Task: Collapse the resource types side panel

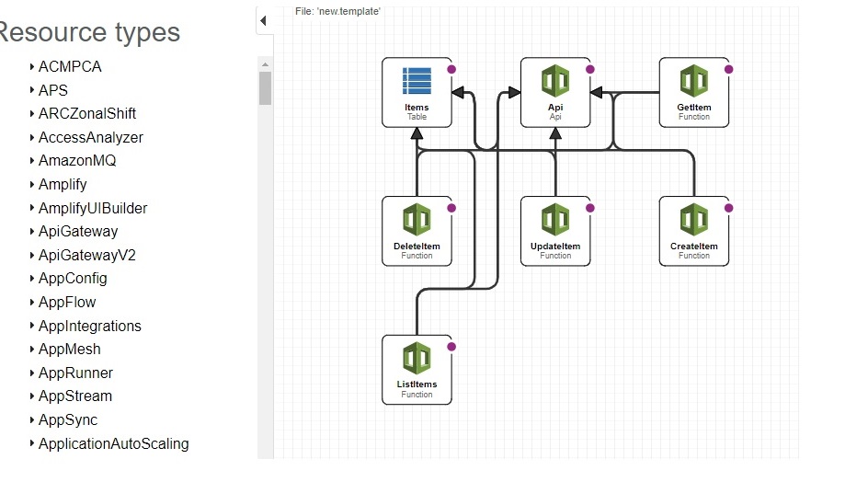Action: click(264, 20)
